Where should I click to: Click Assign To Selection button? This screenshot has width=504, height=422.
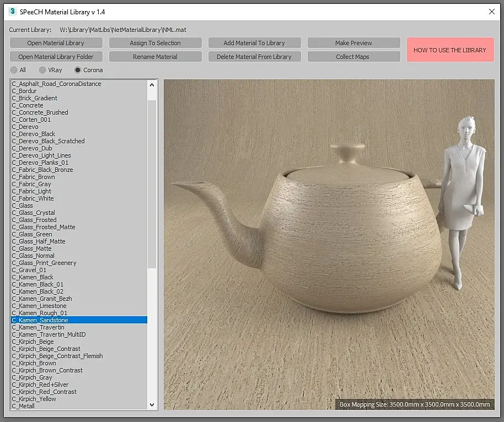pos(155,43)
